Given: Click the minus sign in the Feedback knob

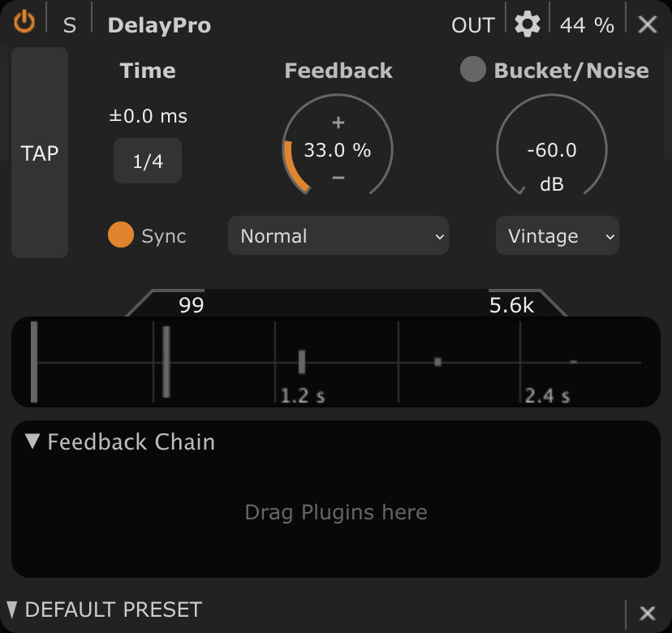Looking at the screenshot, I should [338, 178].
